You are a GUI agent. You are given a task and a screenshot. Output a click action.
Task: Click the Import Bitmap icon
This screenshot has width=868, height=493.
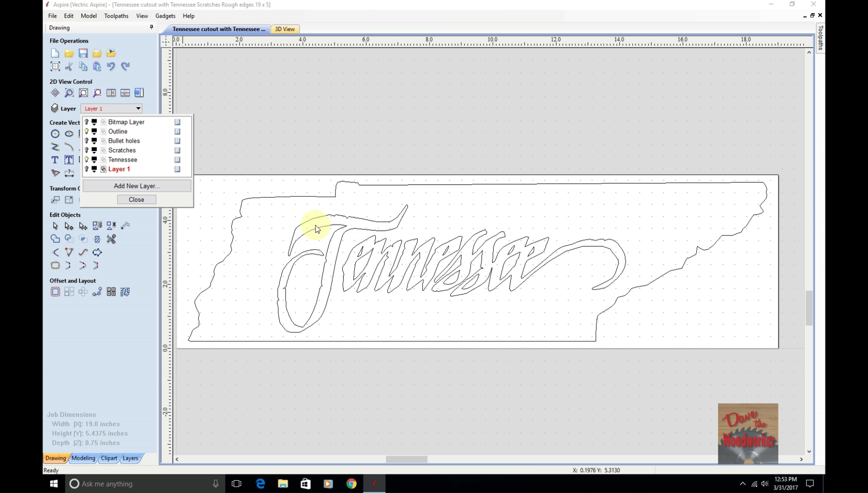(x=111, y=53)
